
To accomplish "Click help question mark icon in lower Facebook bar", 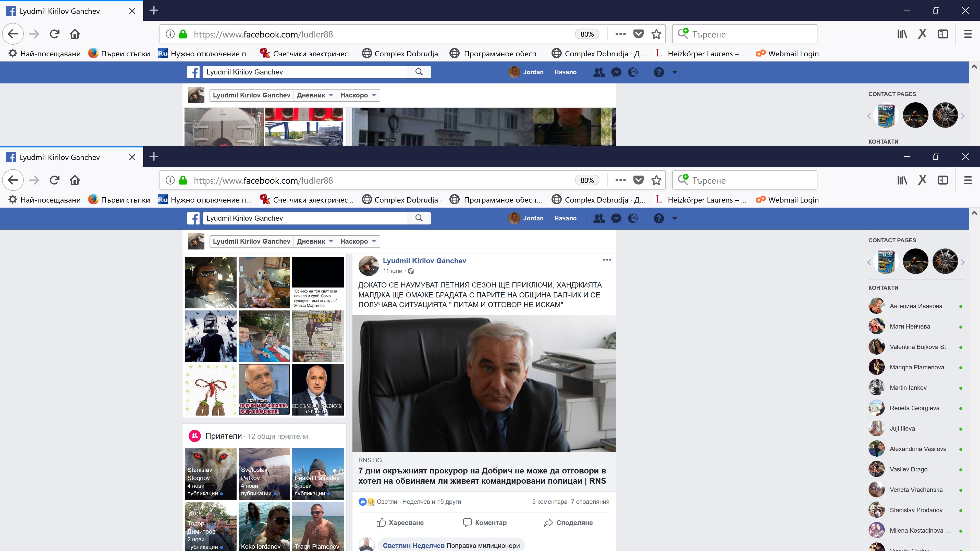I will (x=658, y=218).
